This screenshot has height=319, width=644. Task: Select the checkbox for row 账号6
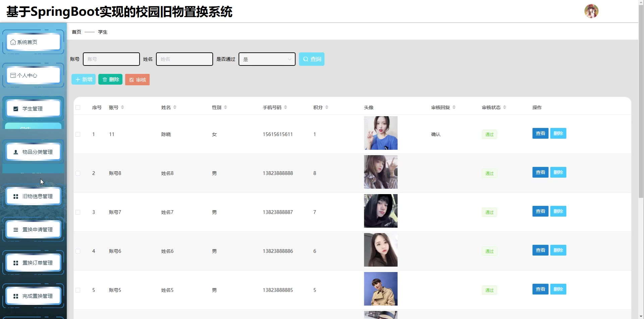tap(78, 251)
